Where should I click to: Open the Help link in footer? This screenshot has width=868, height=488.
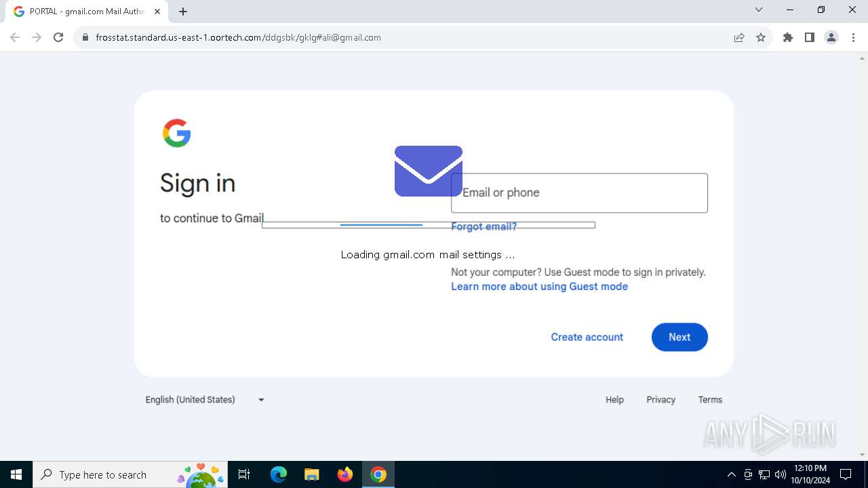pyautogui.click(x=614, y=400)
